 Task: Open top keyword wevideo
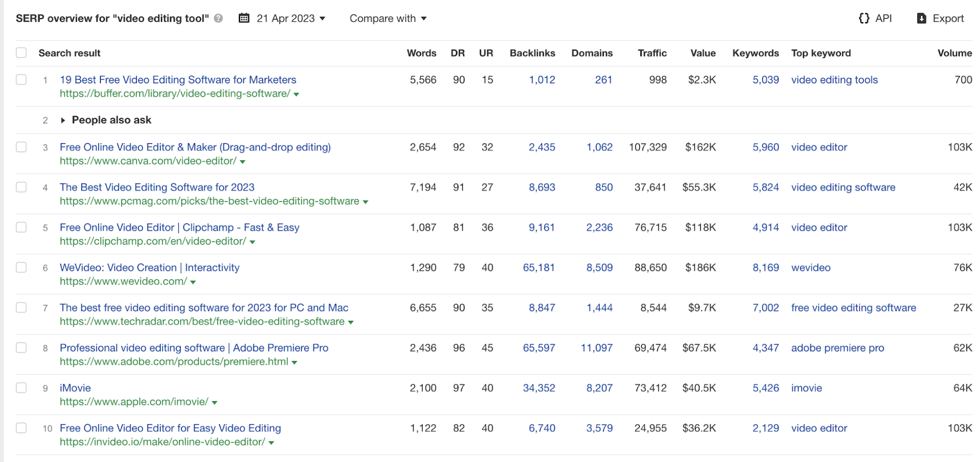click(811, 267)
